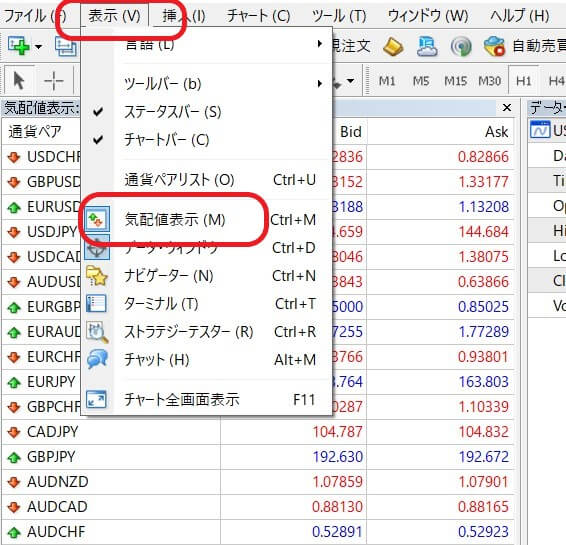The image size is (566, 545).
Task: Close the 気配値表示 panel
Action: pos(507,108)
